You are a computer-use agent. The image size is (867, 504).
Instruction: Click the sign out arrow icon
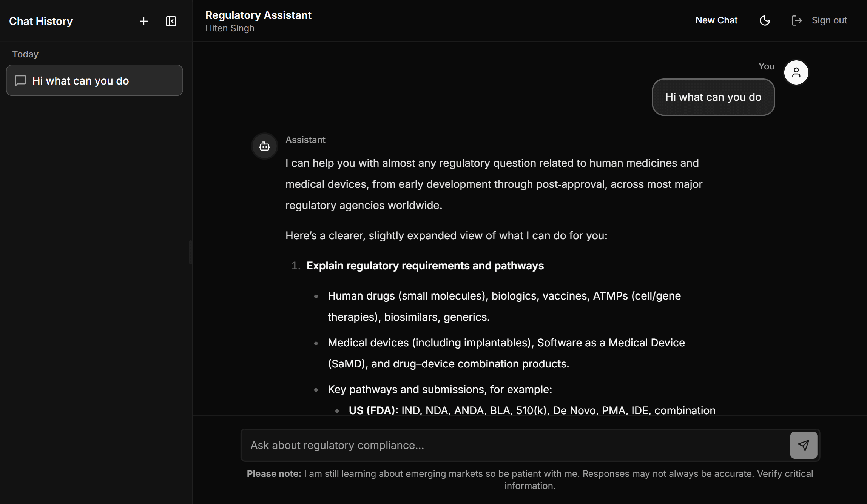796,20
